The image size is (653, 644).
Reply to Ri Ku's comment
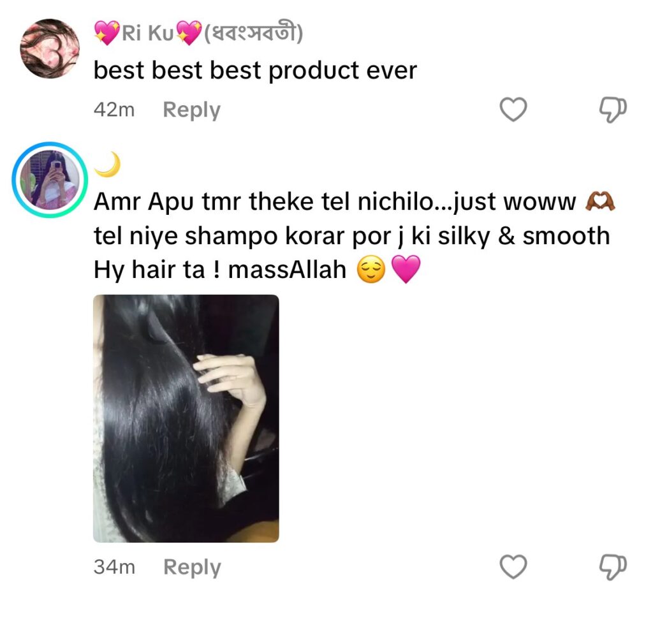(x=191, y=110)
